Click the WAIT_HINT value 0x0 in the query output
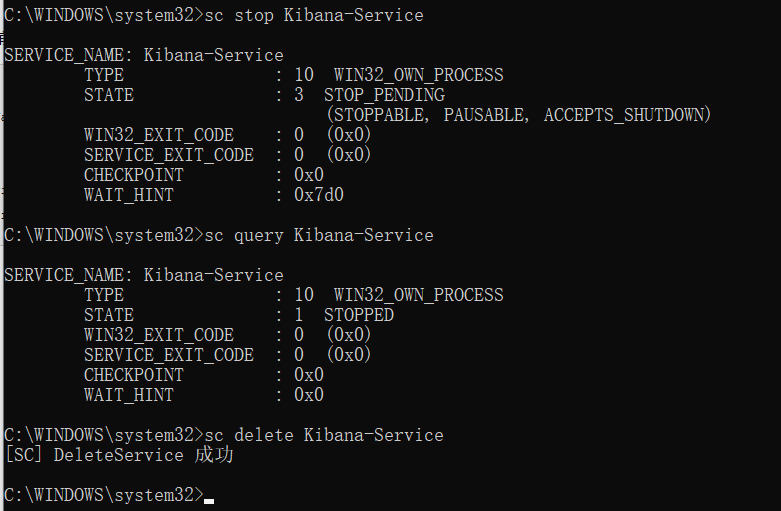This screenshot has width=781, height=511. [x=309, y=395]
